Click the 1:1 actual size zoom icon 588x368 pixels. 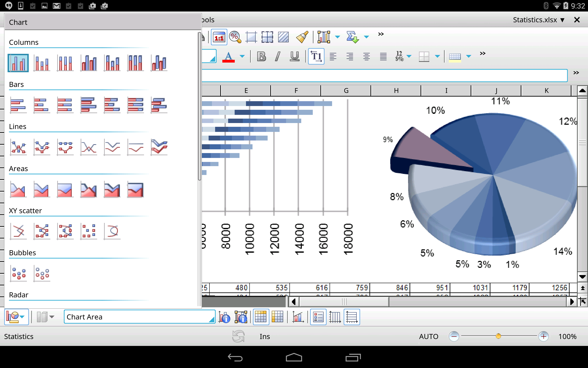219,37
